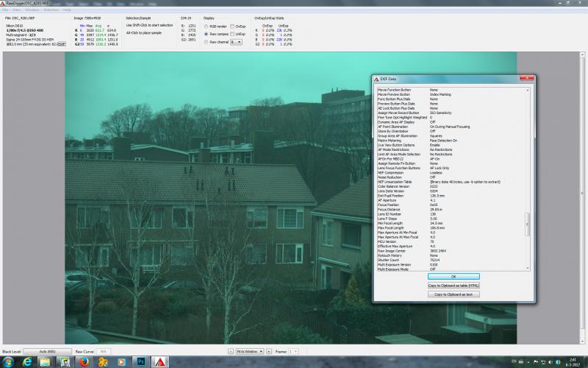Open the Raw channel selector dropdown
Image resolution: width=588 pixels, height=368 pixels.
(236, 42)
